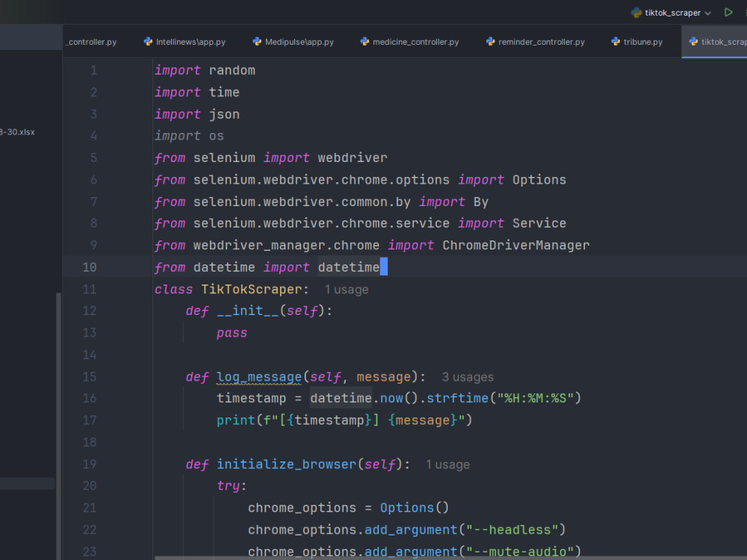Open the partially shown _controller.py tab

[90, 42]
